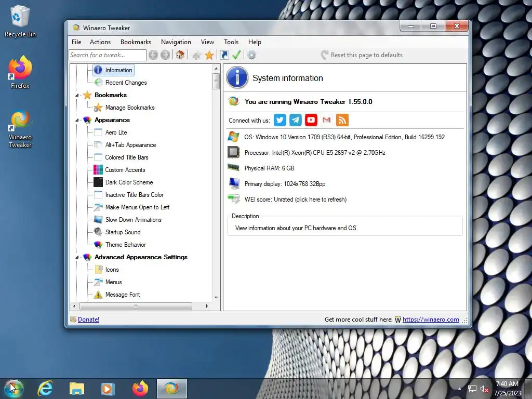This screenshot has height=399, width=532.
Task: Click the Search for a tweak field
Action: 107,55
